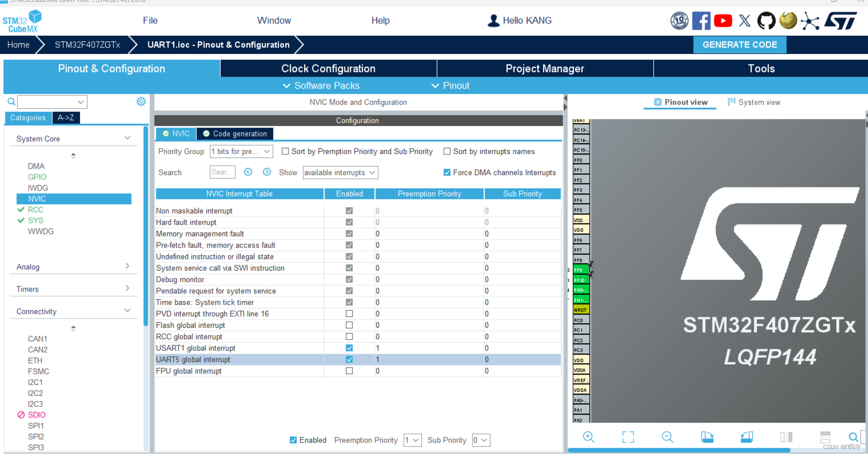Click the category search magnifier icon
The height and width of the screenshot is (454, 868).
[11, 101]
